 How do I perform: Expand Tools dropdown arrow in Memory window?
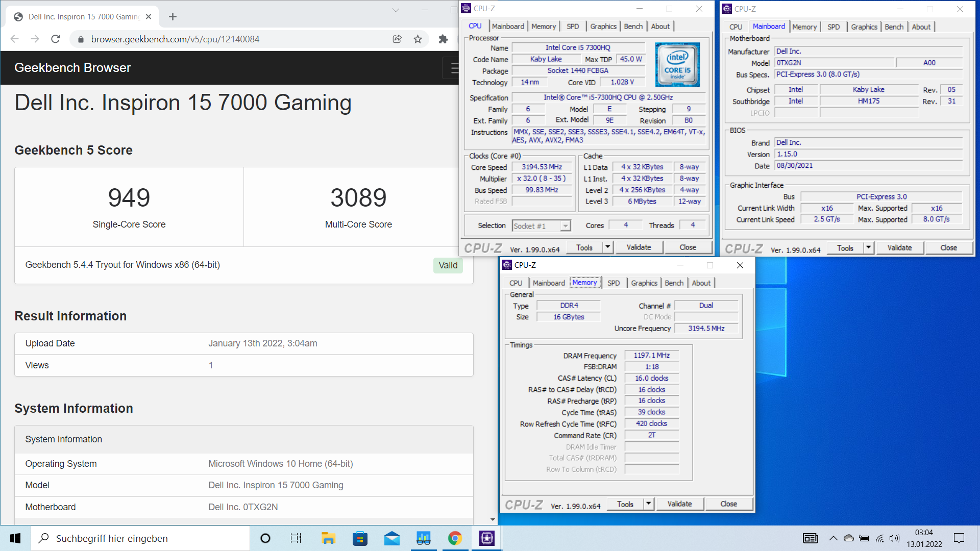coord(648,504)
